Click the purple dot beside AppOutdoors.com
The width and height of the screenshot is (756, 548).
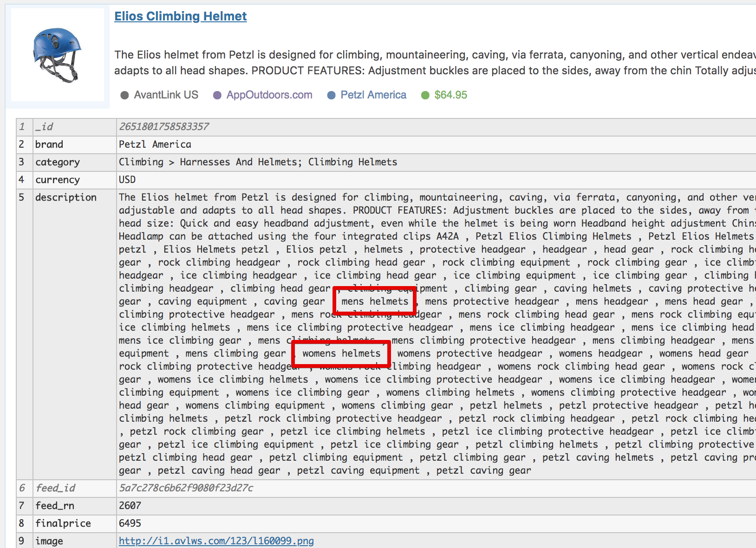click(217, 95)
